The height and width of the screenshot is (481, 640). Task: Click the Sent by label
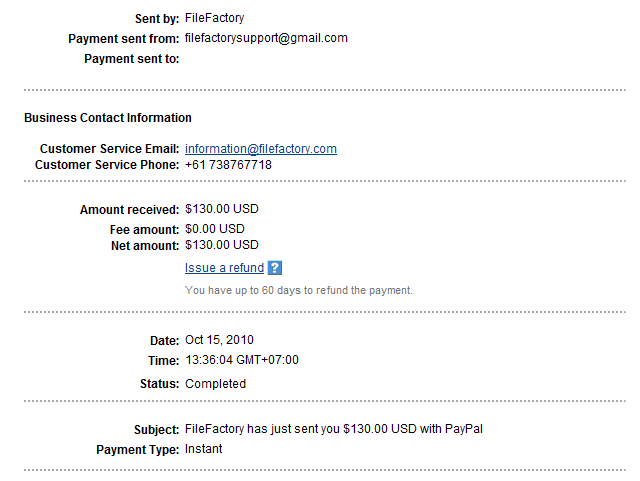point(157,19)
